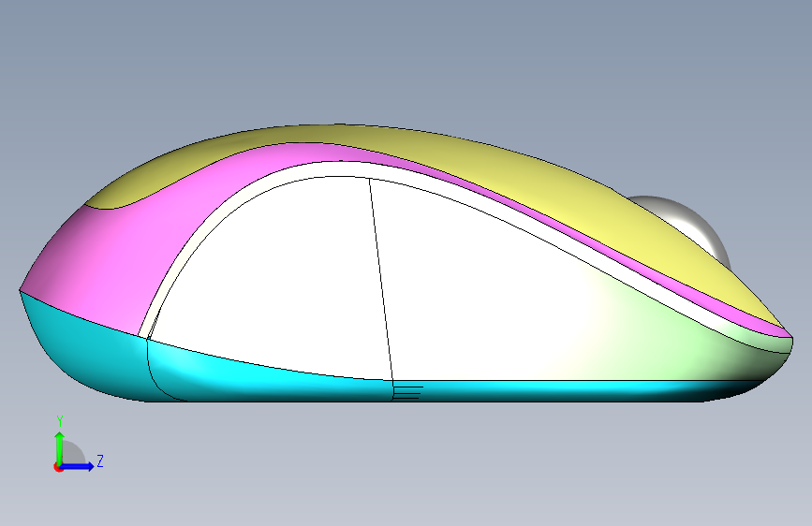Click the green Y axis arrow of triad

coord(60,447)
